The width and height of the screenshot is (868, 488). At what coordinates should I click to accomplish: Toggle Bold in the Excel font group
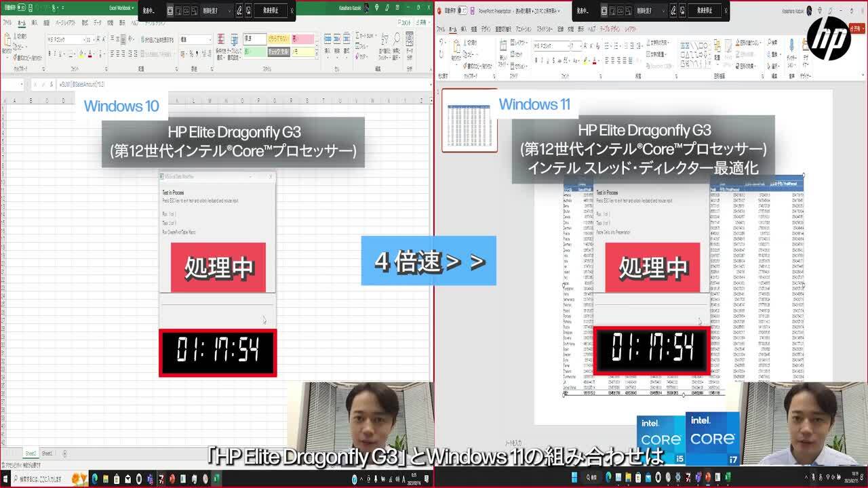coord(50,54)
